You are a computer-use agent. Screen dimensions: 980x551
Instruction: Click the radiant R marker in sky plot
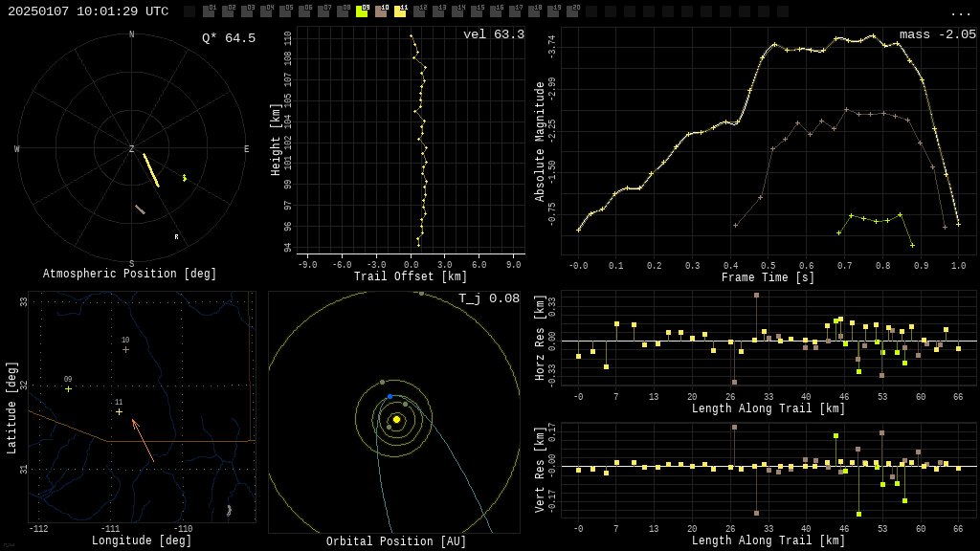[x=176, y=237]
